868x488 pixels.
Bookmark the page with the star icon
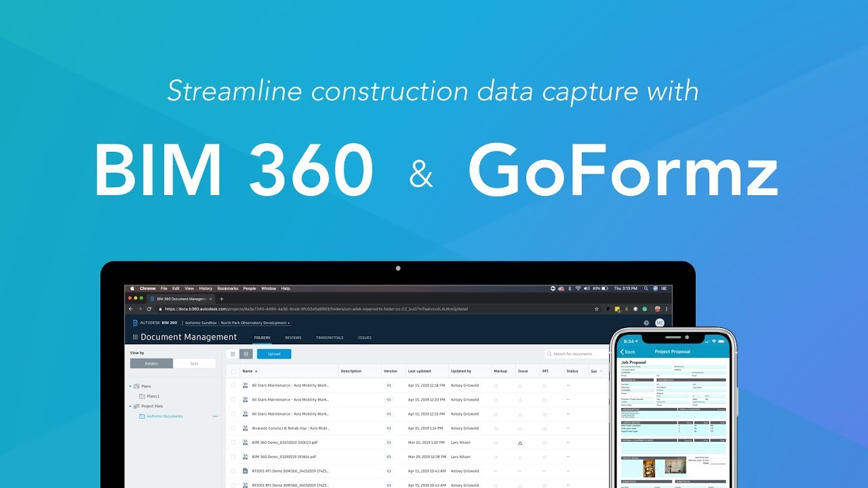pos(597,309)
